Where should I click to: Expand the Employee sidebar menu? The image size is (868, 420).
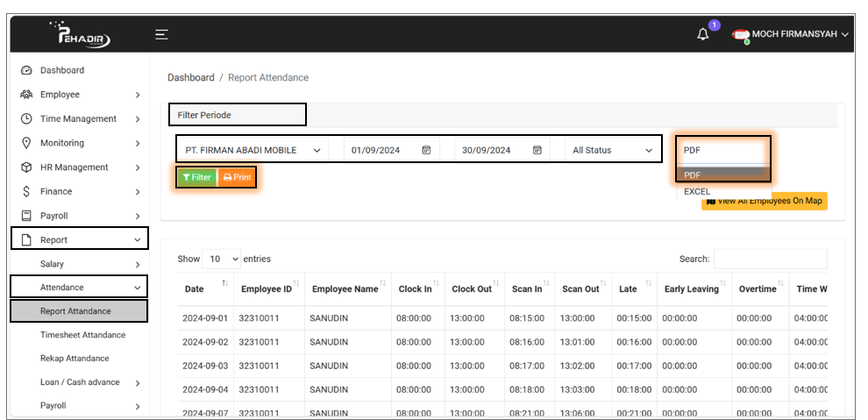79,95
